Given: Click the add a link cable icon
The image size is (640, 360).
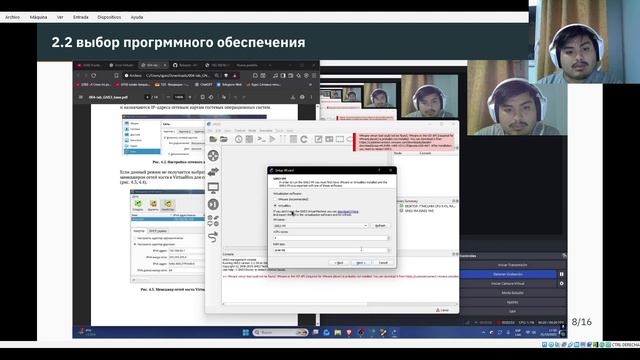Looking at the screenshot, I should point(213,237).
